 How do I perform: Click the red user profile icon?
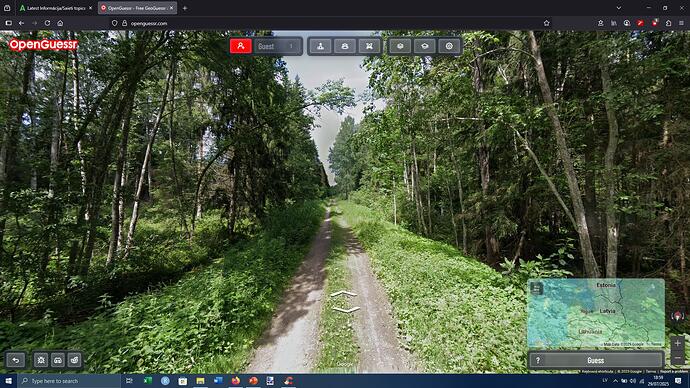point(241,46)
